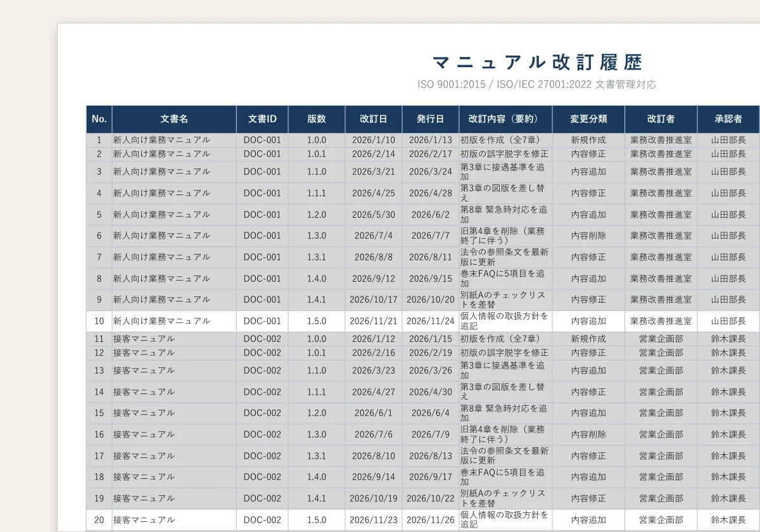
Task: Select the date cell 2026/6/2
Action: (431, 215)
